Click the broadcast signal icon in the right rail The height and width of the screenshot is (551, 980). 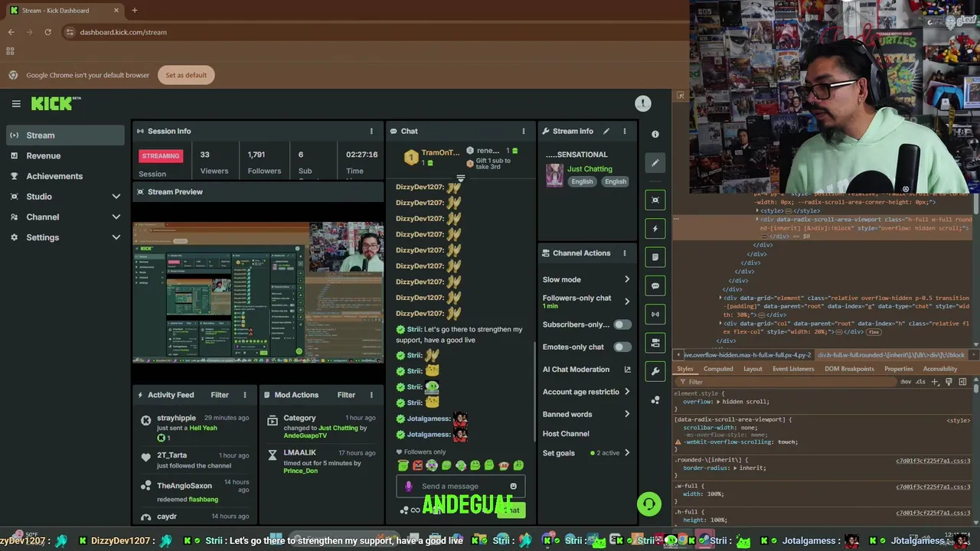point(655,314)
